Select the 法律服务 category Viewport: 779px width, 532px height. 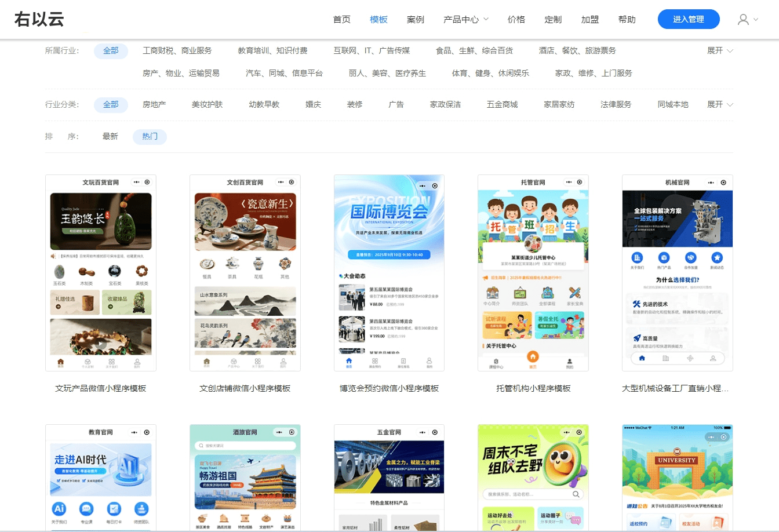click(617, 105)
